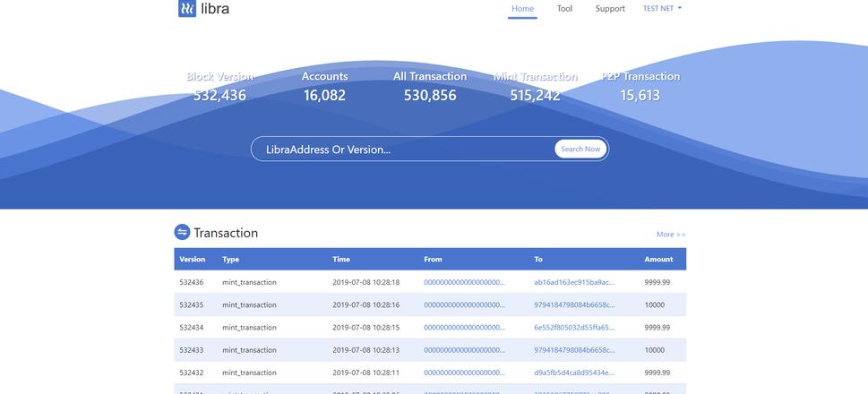Open From address of transaction 532432
The width and height of the screenshot is (868, 394).
click(x=464, y=373)
